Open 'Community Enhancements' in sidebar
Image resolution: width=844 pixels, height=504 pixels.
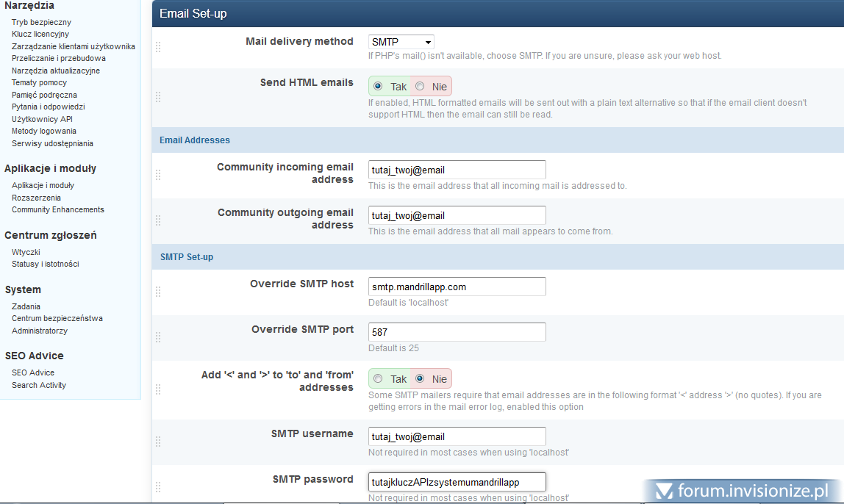pyautogui.click(x=58, y=209)
